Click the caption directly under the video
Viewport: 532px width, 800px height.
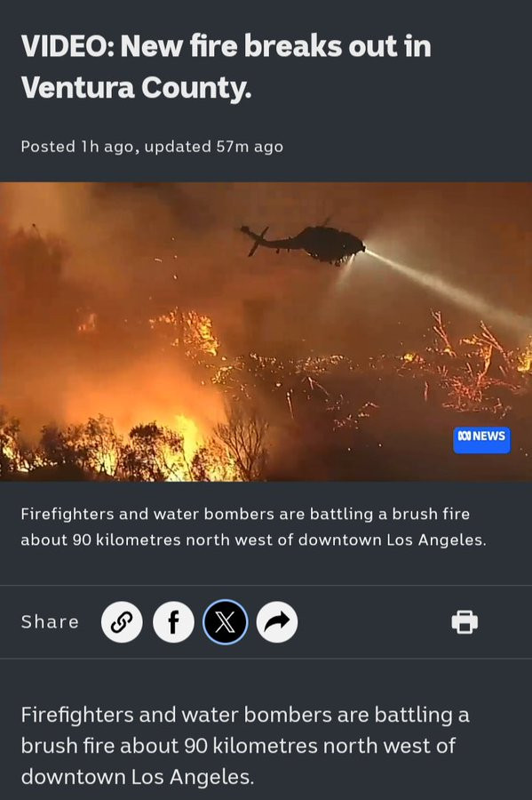(x=253, y=526)
